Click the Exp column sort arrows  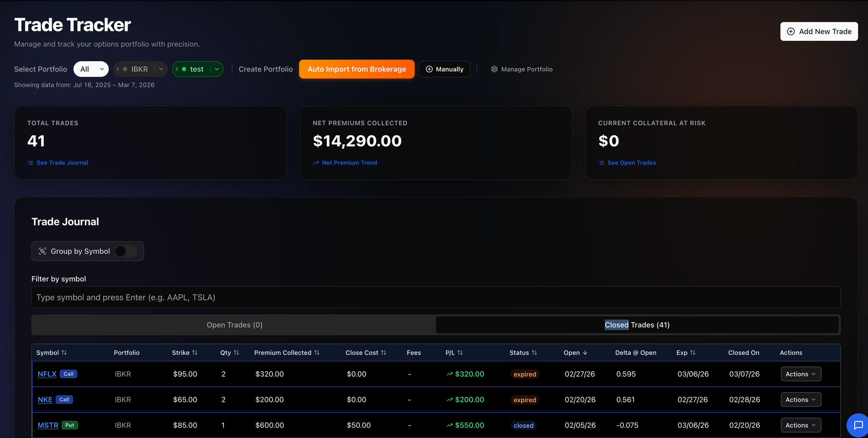tap(693, 353)
